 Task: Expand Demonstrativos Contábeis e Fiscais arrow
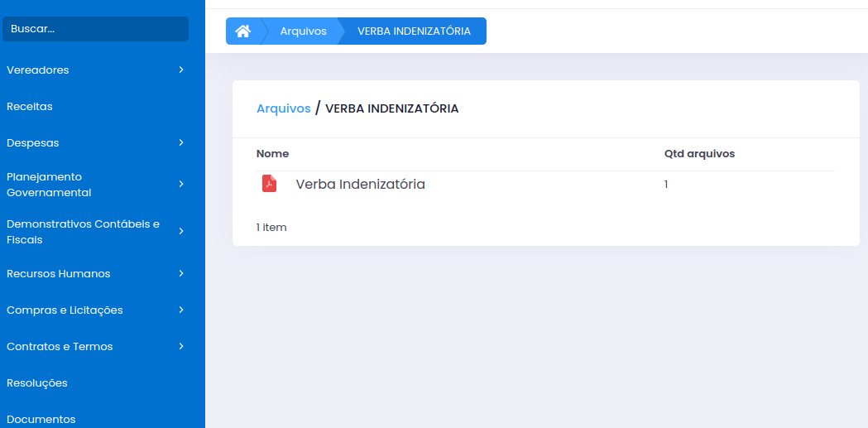[x=180, y=231]
